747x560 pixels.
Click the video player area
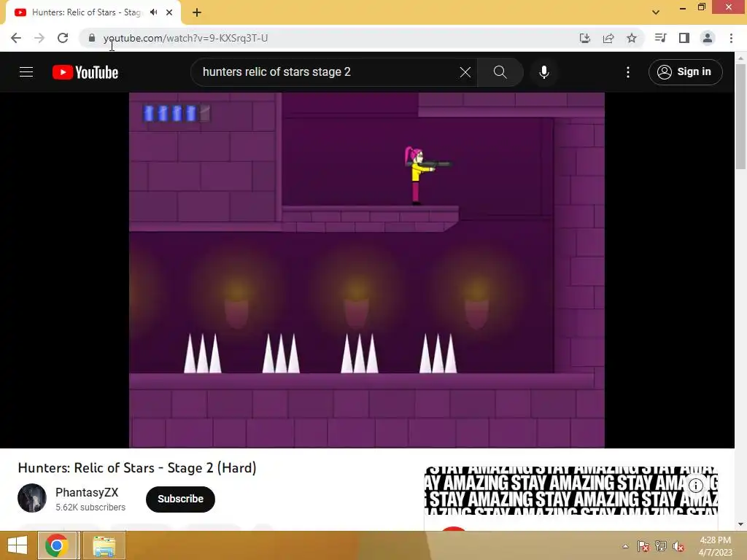[367, 270]
